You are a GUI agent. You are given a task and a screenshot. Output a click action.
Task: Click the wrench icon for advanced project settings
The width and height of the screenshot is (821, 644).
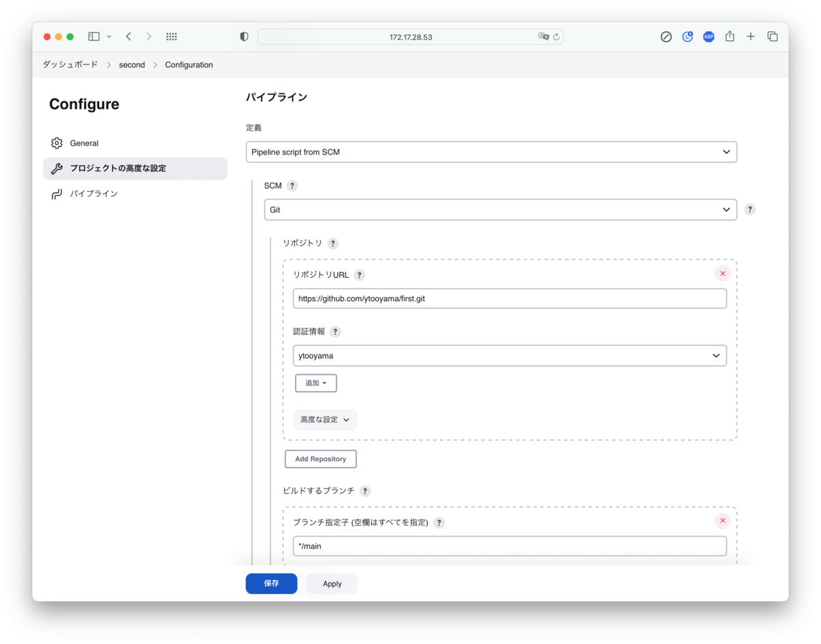click(x=57, y=168)
